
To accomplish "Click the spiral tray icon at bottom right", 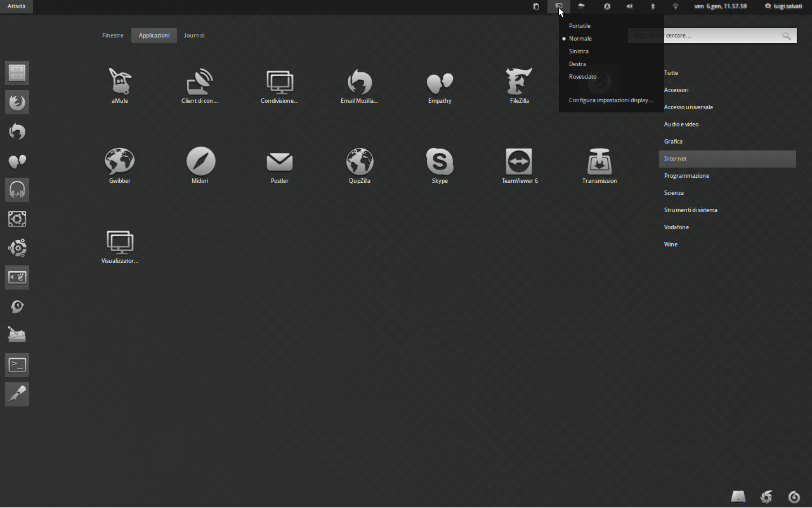I will point(794,497).
